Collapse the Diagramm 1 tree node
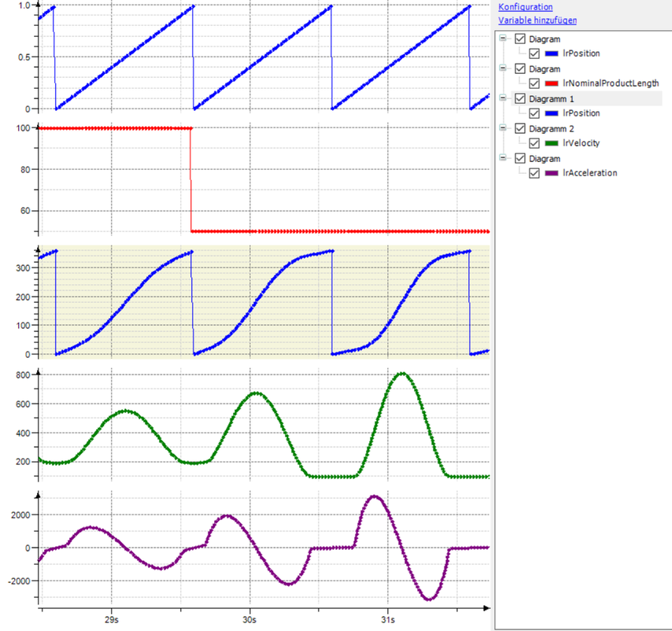 504,98
